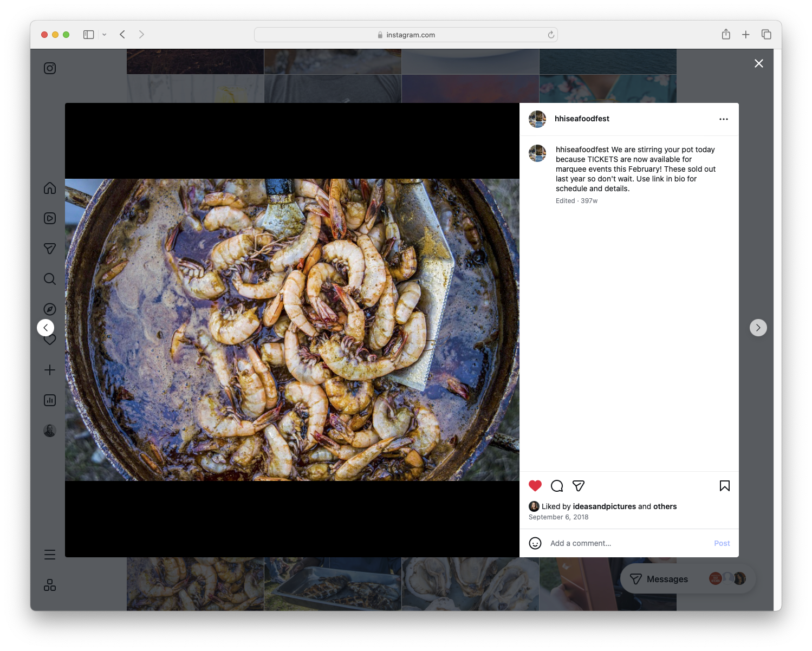The image size is (812, 651).
Task: Open Safari Share button
Action: point(726,35)
